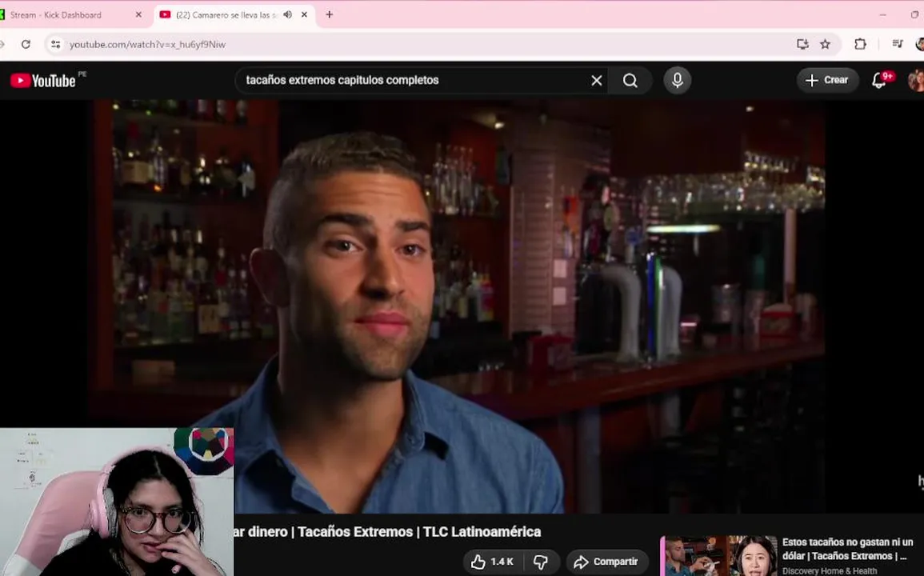924x576 pixels.
Task: Install the app from the address bar
Action: click(802, 44)
